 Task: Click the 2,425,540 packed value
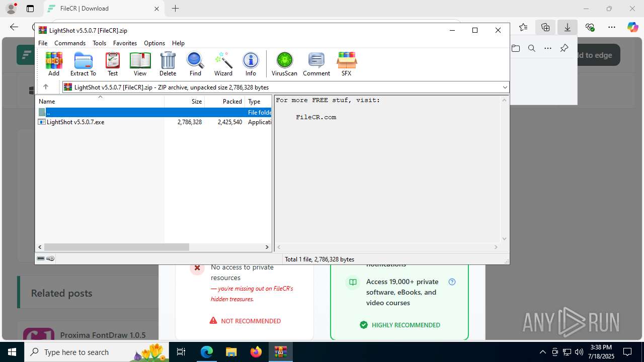(x=230, y=122)
